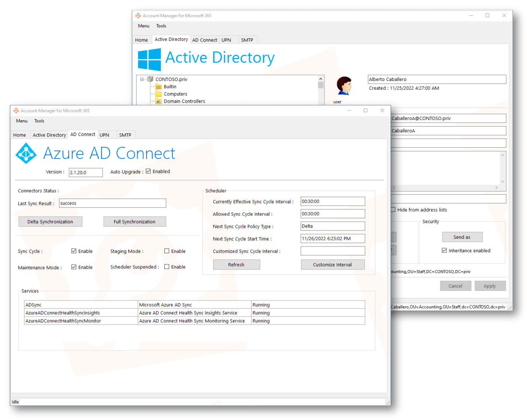Click the CONTOSO.priv domain icon in tree

(150, 79)
